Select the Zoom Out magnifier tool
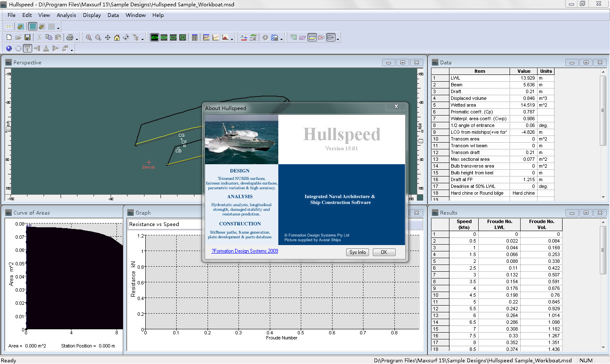 pyautogui.click(x=98, y=38)
